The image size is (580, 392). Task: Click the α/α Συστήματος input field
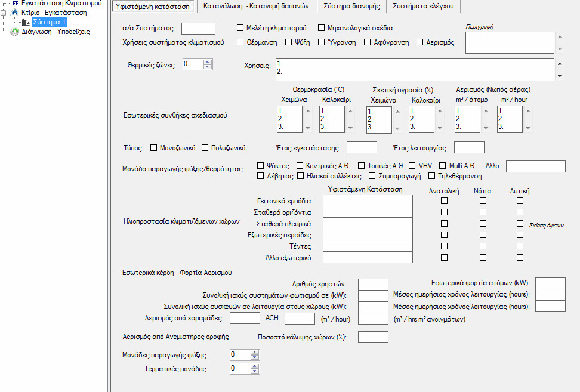pos(198,29)
